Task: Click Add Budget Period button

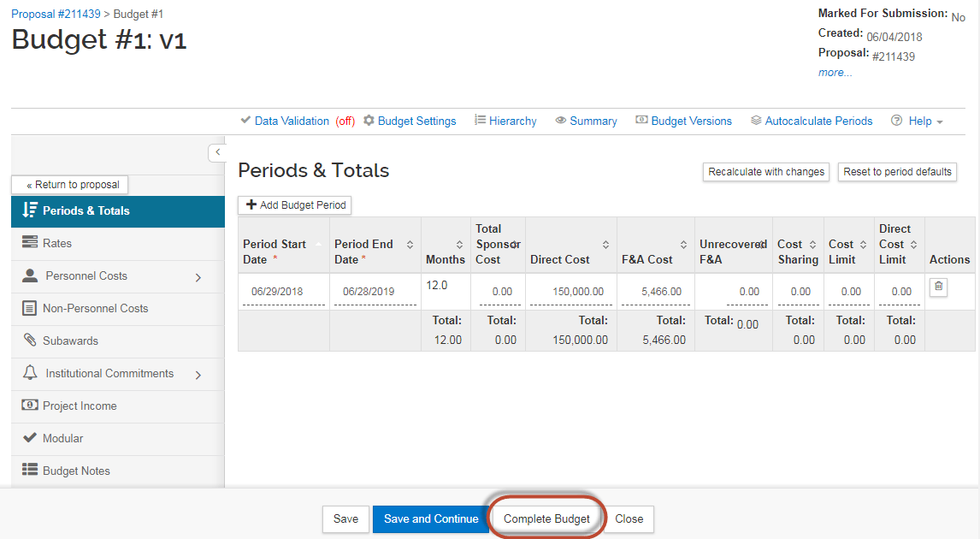Action: coord(295,205)
